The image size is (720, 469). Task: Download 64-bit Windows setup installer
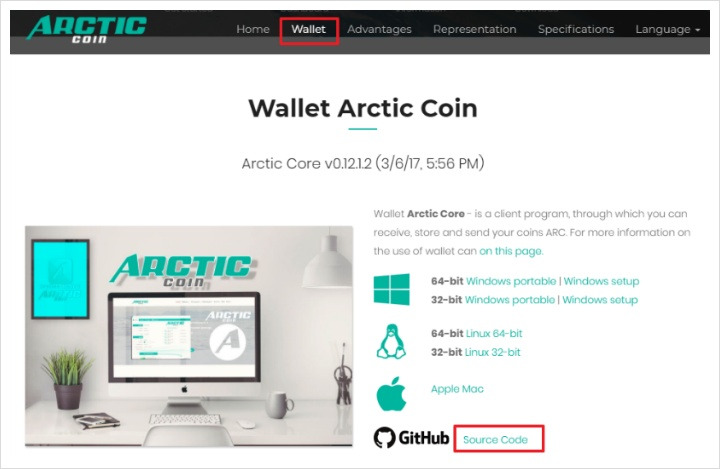coord(601,281)
